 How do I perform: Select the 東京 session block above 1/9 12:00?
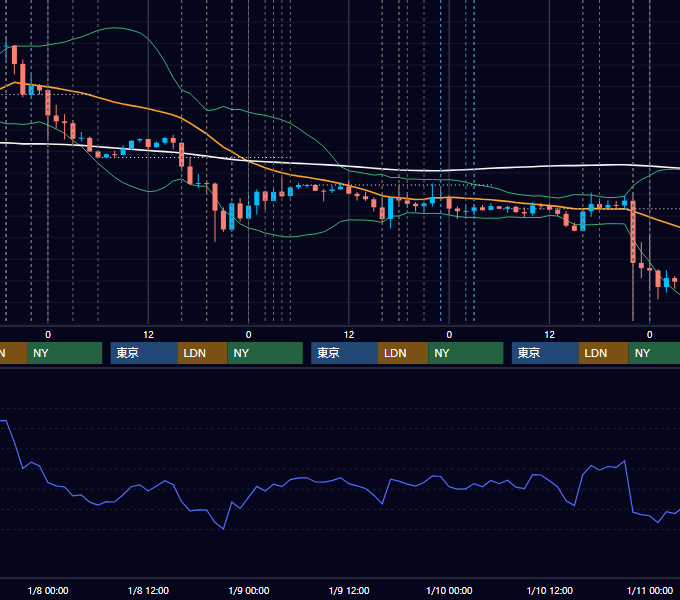click(344, 353)
